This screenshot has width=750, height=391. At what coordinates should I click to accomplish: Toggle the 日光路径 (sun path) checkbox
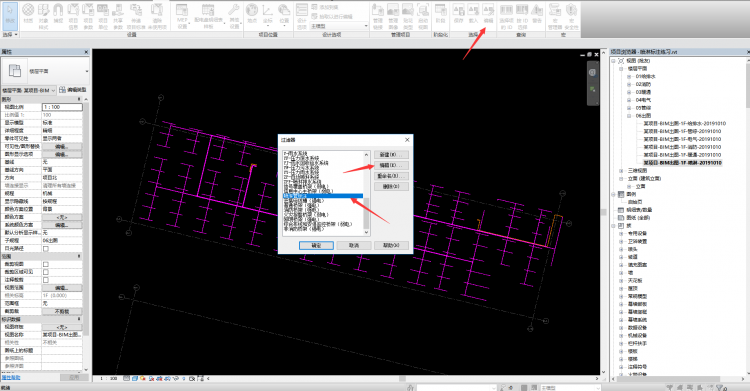(46, 248)
